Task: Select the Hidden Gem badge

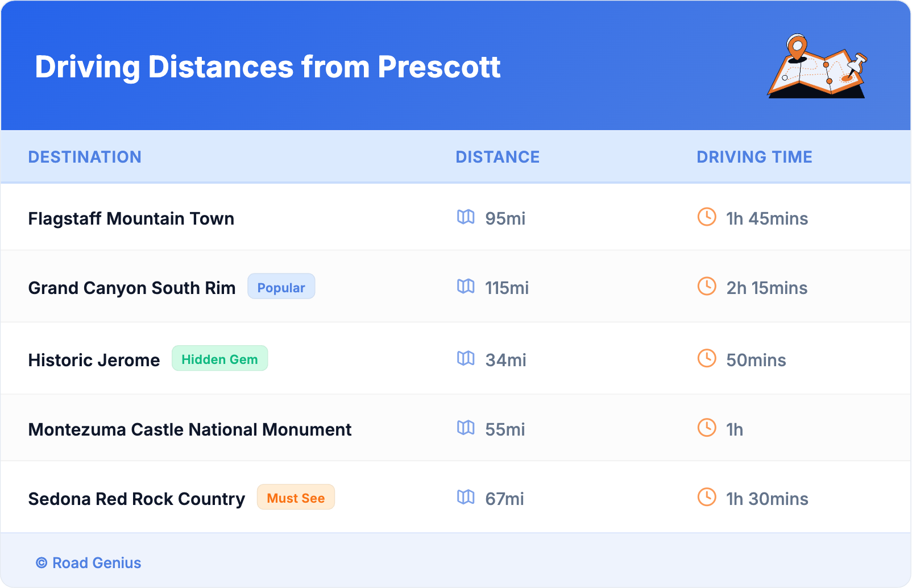Action: [219, 359]
